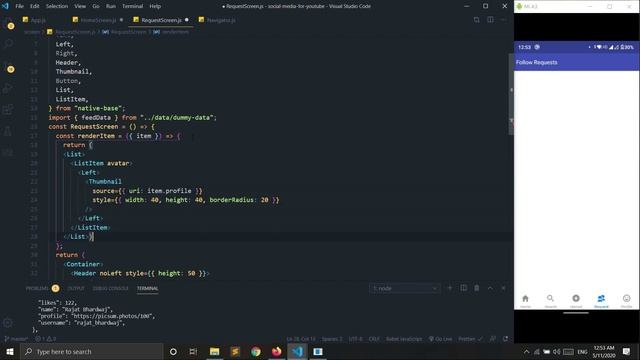Change the Spaces indentation setting
The width and height of the screenshot is (640, 360).
point(332,339)
